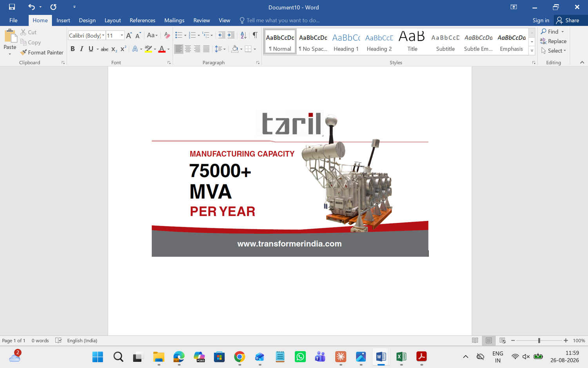Cut the selection
This screenshot has height=368, width=588.
pyautogui.click(x=29, y=32)
